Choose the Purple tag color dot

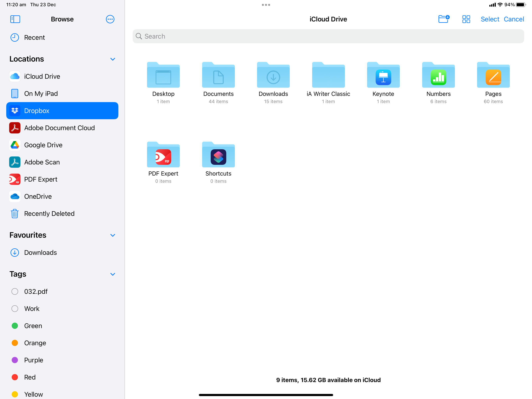pyautogui.click(x=15, y=360)
